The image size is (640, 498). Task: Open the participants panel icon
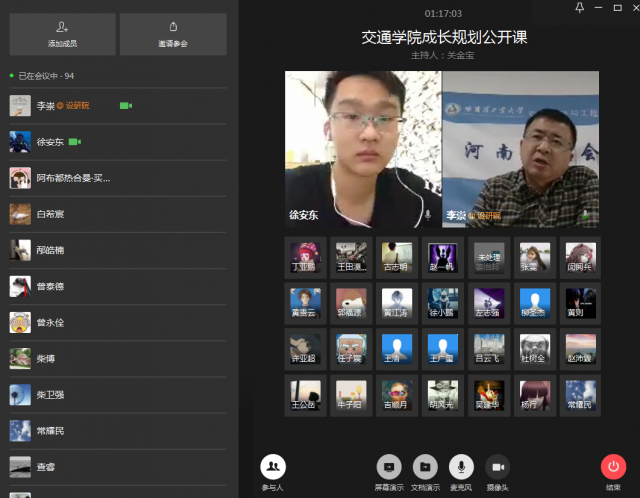coord(273,467)
